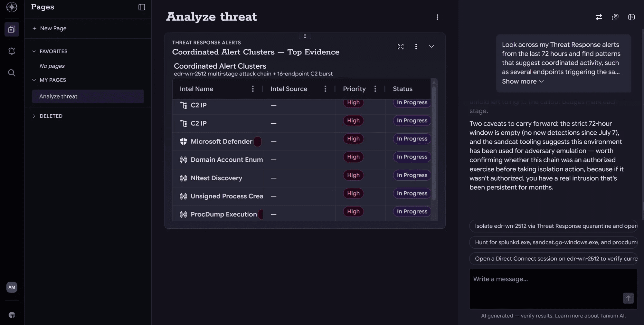
Task: Click Hunt for splunkd.exe suggestion
Action: pos(553,242)
